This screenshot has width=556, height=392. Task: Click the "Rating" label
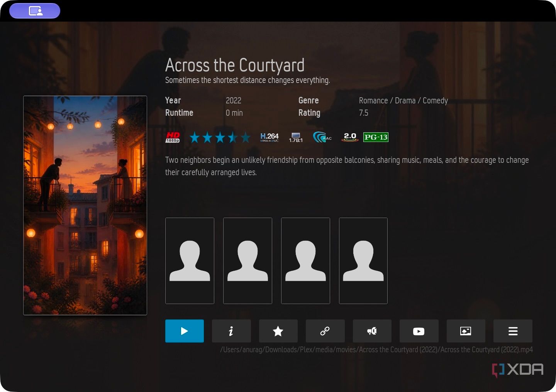point(309,113)
